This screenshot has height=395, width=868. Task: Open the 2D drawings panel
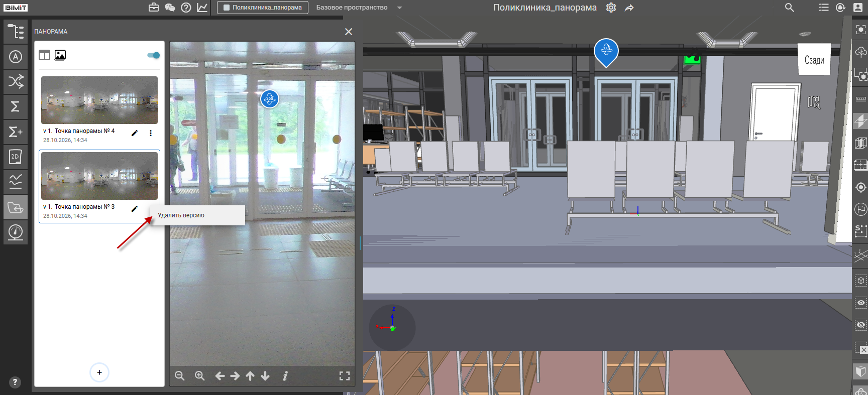tap(16, 157)
